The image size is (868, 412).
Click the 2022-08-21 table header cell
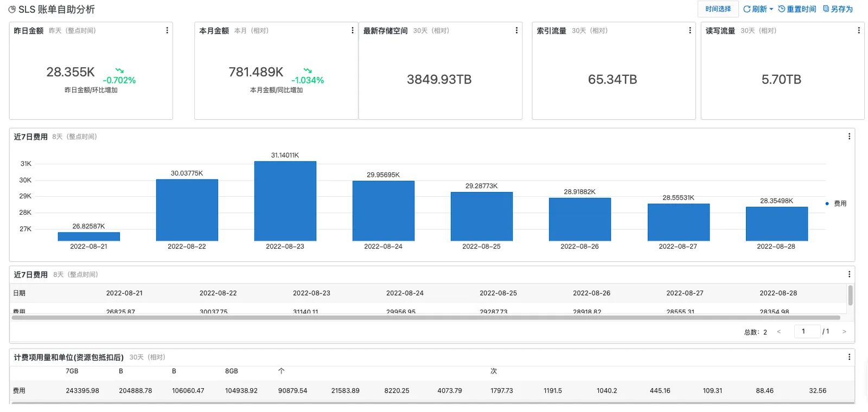pyautogui.click(x=124, y=293)
